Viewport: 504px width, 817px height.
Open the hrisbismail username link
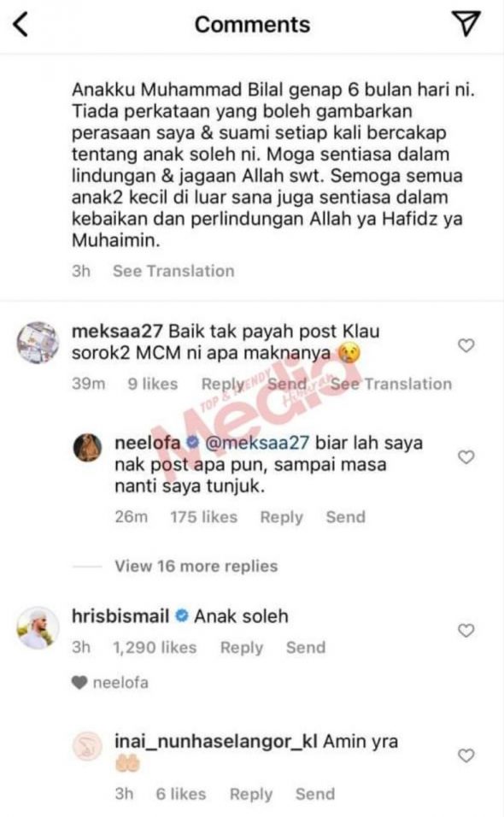[x=120, y=616]
